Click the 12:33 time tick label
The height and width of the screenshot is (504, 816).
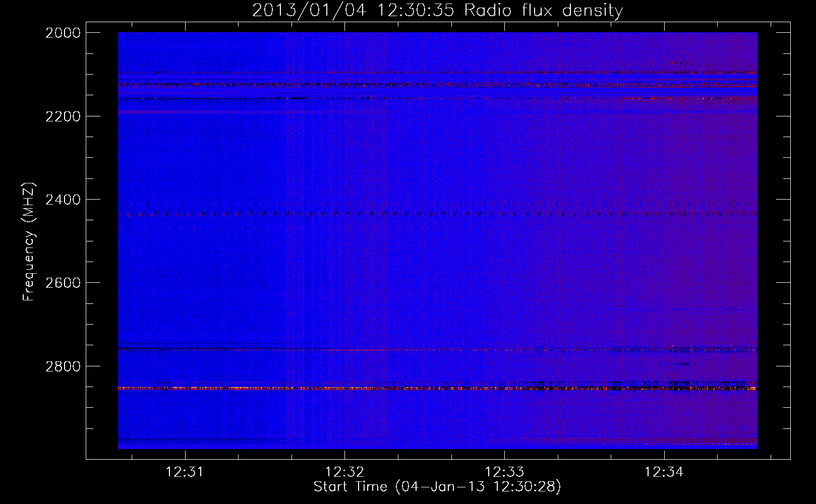(504, 472)
